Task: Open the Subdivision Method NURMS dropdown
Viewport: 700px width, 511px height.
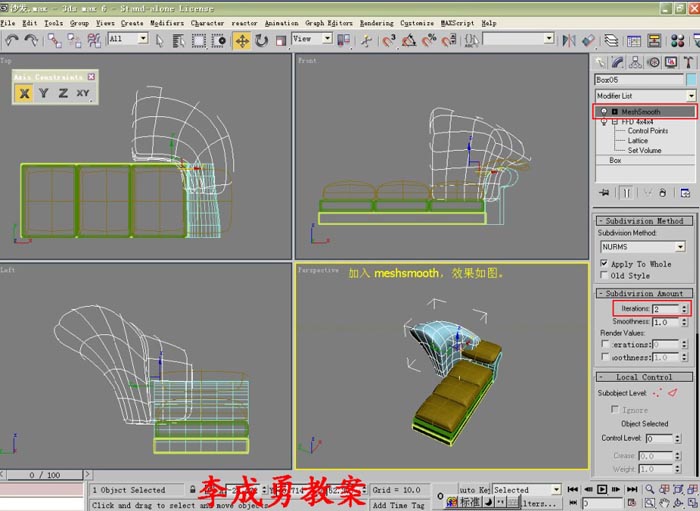Action: (x=643, y=246)
